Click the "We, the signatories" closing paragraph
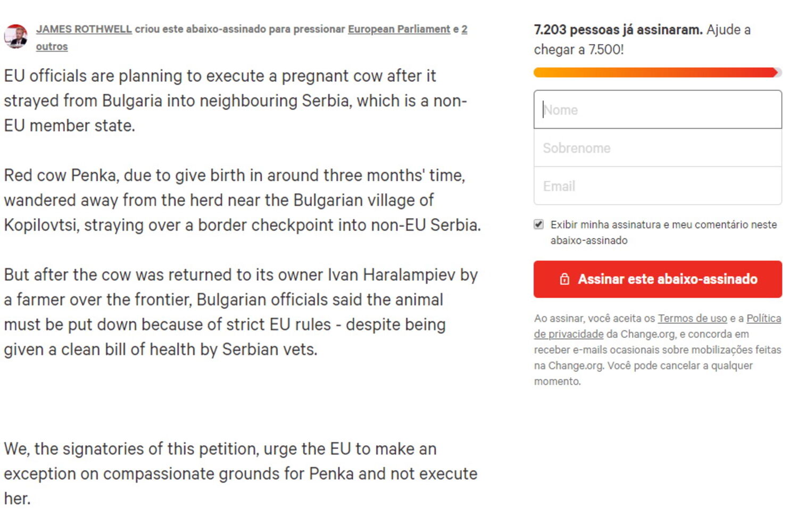The image size is (798, 532). 239,473
